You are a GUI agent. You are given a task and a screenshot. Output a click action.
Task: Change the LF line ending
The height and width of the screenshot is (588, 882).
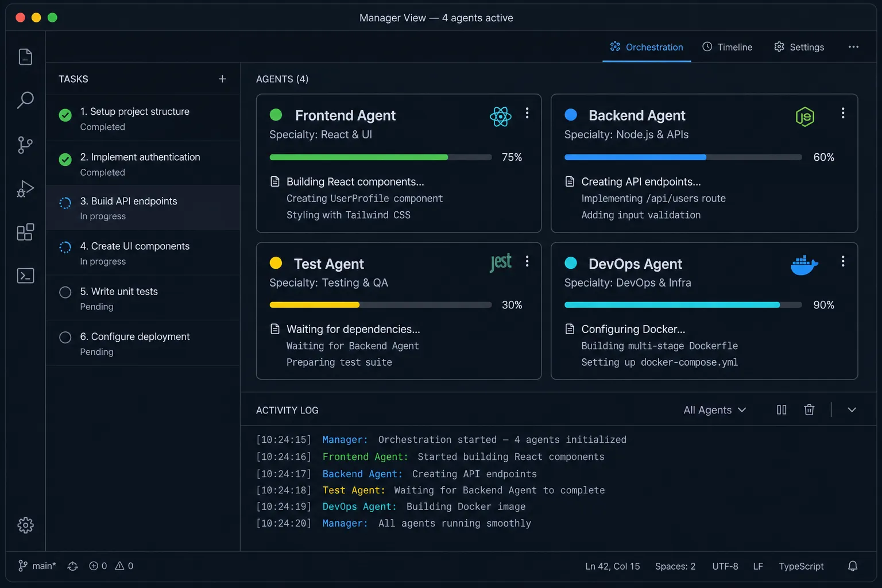point(758,566)
